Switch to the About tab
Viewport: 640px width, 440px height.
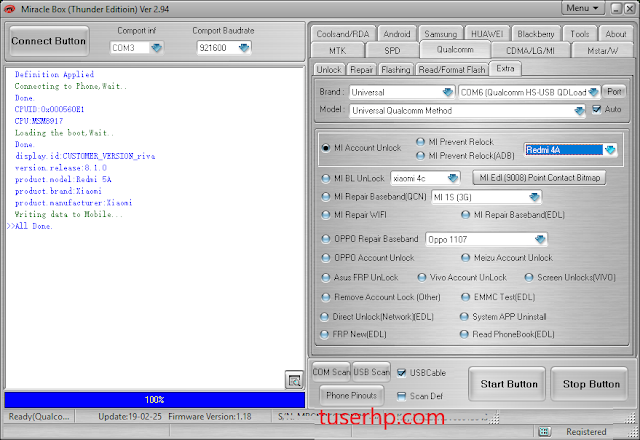pos(616,34)
